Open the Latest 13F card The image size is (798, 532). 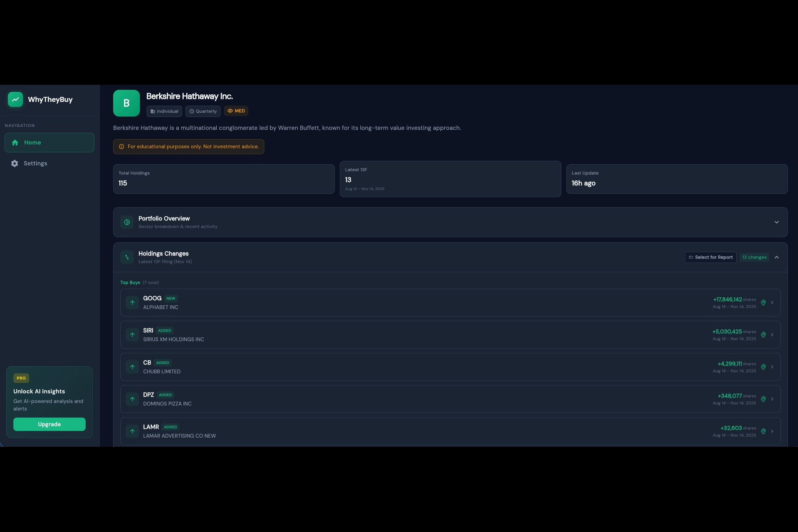click(x=451, y=179)
